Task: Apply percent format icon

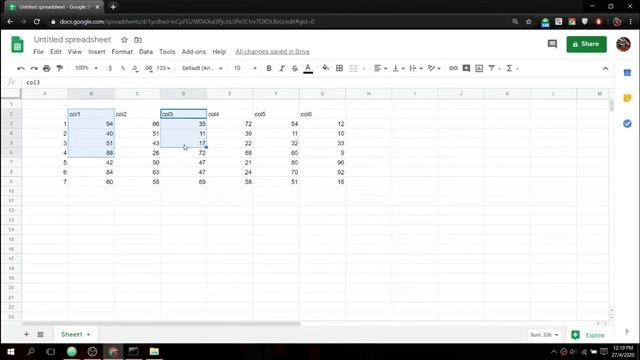Action: pyautogui.click(x=123, y=69)
